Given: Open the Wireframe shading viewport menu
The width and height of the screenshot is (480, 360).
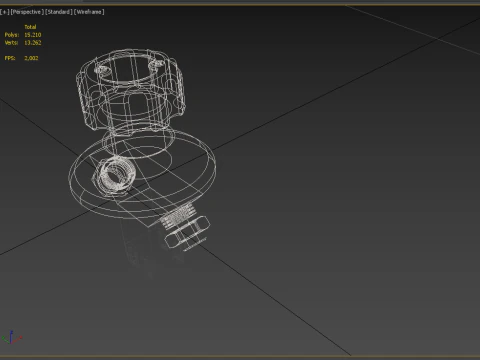Looking at the screenshot, I should click(x=89, y=12).
